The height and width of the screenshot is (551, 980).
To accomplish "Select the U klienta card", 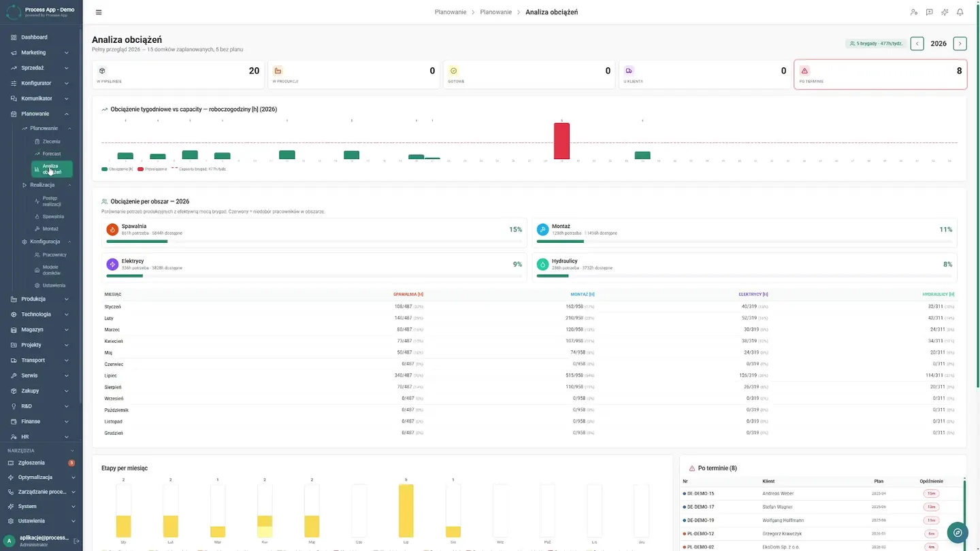I will [705, 74].
